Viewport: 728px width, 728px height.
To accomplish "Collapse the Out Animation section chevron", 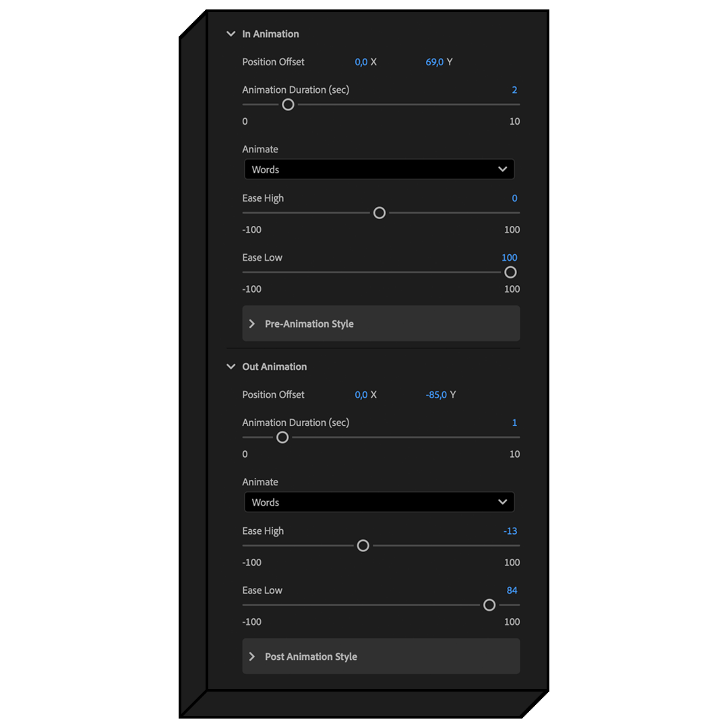I will (231, 367).
